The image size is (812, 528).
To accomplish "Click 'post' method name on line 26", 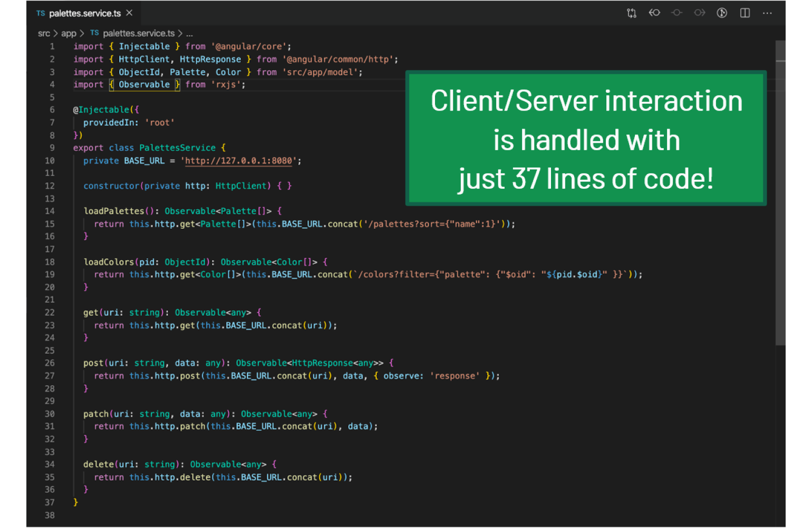I will (93, 363).
